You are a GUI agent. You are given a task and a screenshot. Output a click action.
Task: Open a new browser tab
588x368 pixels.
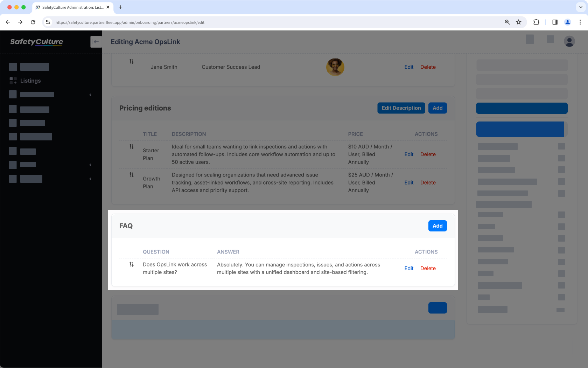click(120, 7)
